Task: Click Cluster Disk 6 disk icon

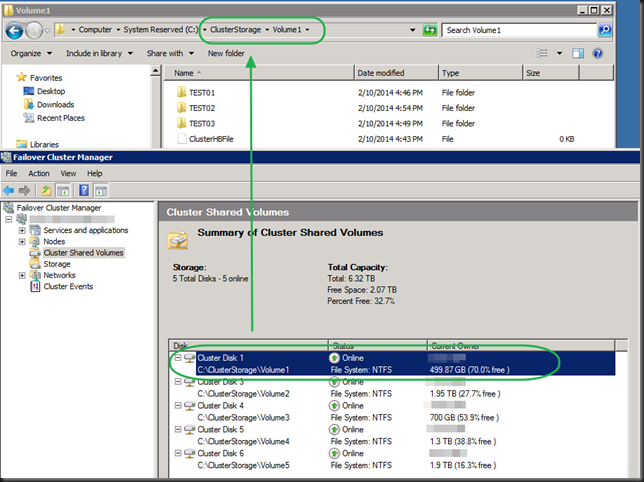Action: click(x=189, y=453)
